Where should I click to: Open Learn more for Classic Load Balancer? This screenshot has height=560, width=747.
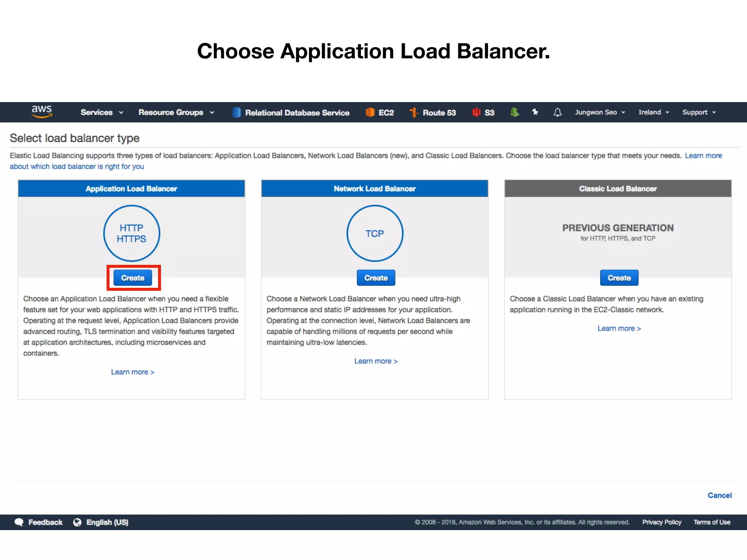[619, 328]
